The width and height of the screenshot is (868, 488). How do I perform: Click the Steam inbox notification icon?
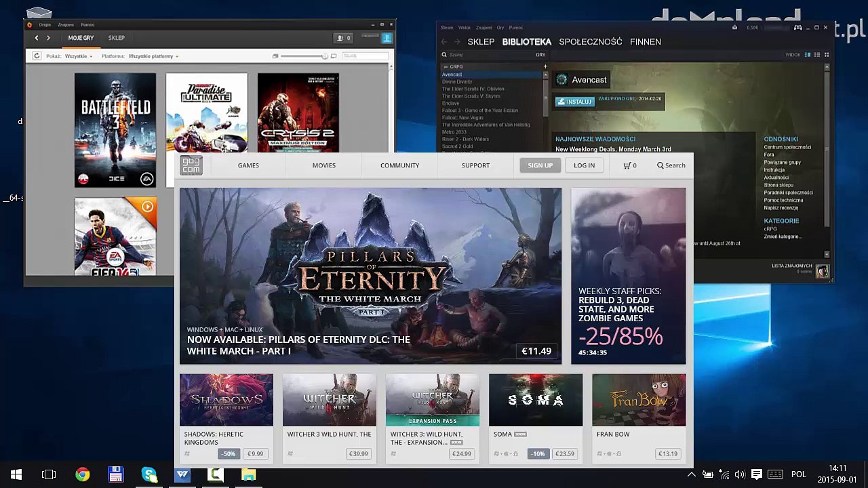(734, 28)
